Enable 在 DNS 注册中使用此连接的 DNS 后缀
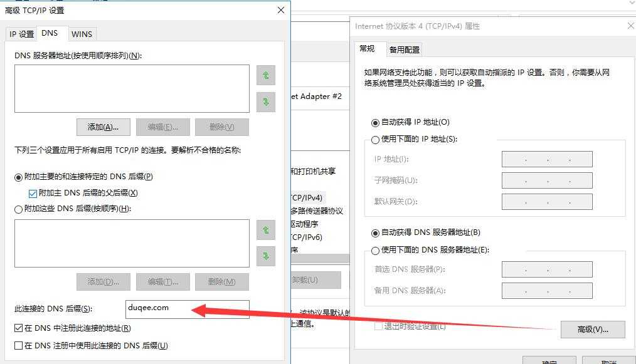 91,345
